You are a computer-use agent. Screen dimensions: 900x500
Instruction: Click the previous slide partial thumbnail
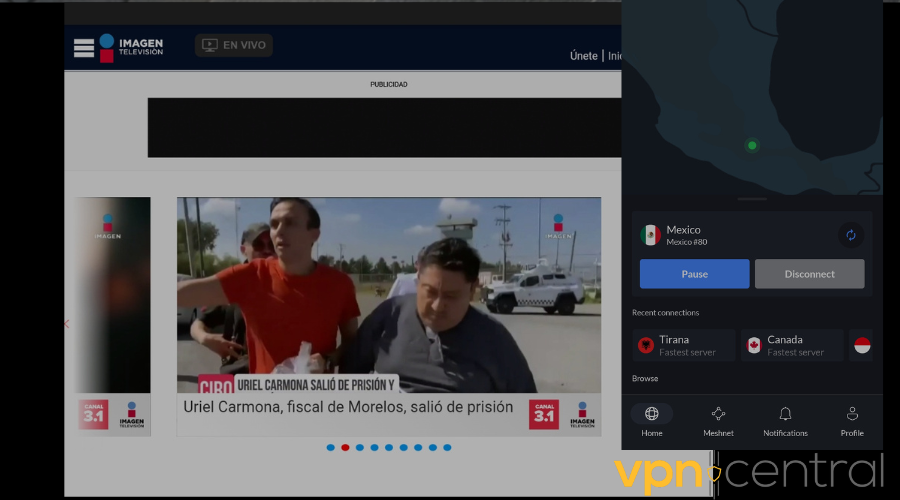112,295
